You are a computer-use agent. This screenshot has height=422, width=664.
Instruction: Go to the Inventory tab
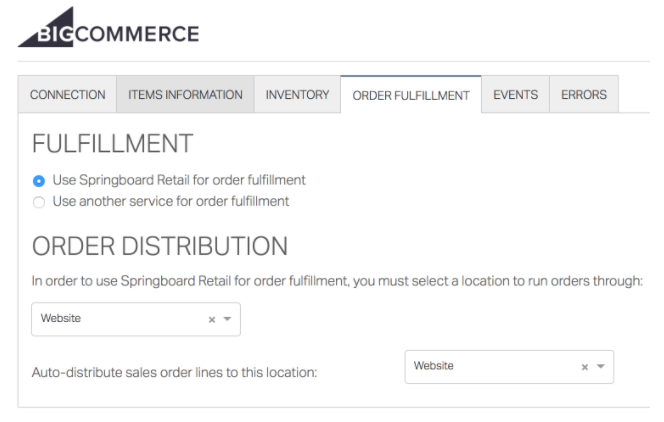tap(297, 95)
